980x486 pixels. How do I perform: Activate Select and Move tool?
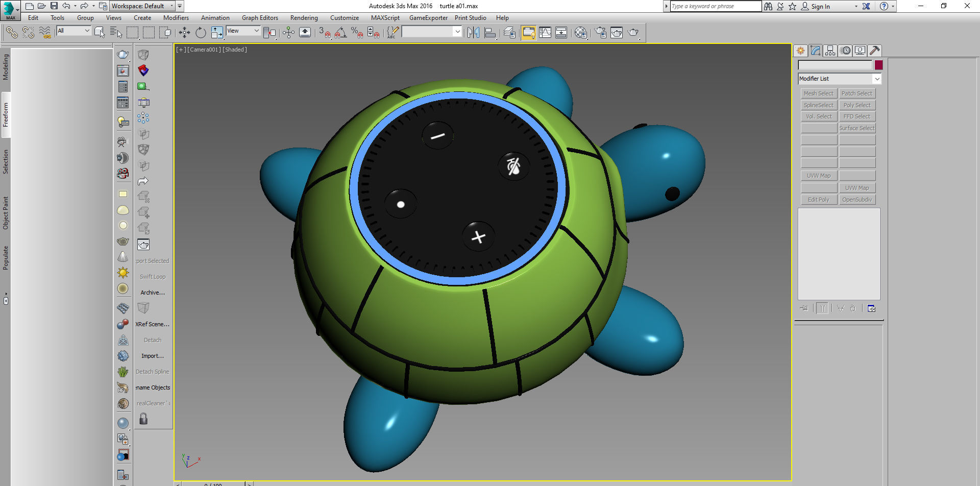click(x=184, y=33)
